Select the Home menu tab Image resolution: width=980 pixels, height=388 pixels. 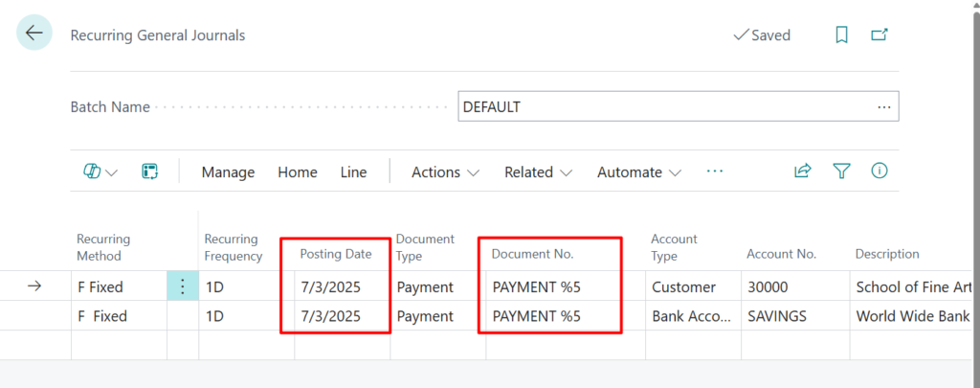pos(298,172)
